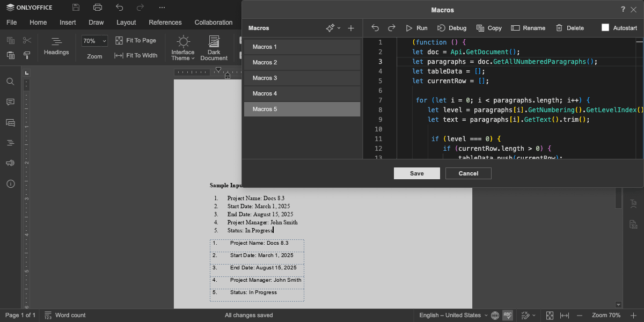This screenshot has width=644, height=322.
Task: Open the zoom percentage dropdown showing 70%
Action: [95, 41]
